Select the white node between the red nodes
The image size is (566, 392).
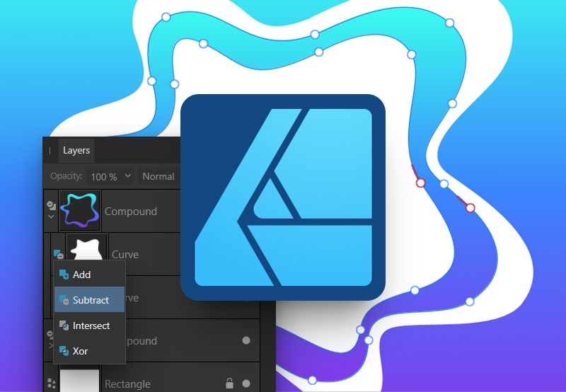pos(444,184)
